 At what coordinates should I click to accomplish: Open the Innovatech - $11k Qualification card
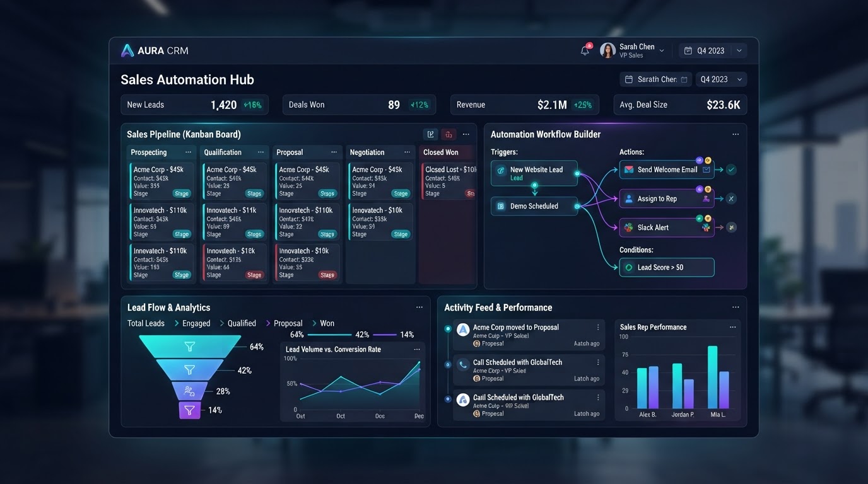click(234, 221)
